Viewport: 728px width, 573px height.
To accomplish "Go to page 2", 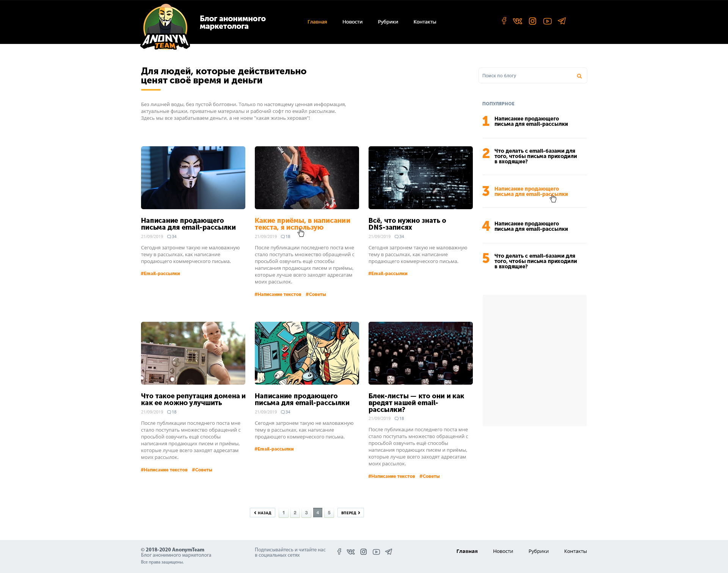I will click(x=295, y=513).
